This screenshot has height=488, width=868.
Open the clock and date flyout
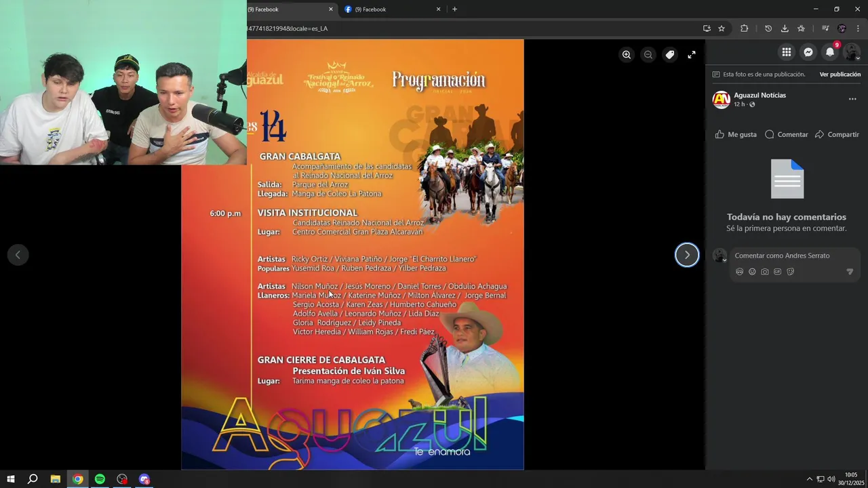(x=851, y=479)
